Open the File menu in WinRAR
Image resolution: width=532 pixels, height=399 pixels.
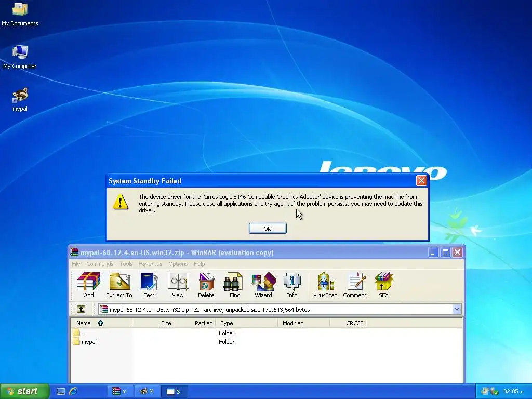(x=76, y=264)
